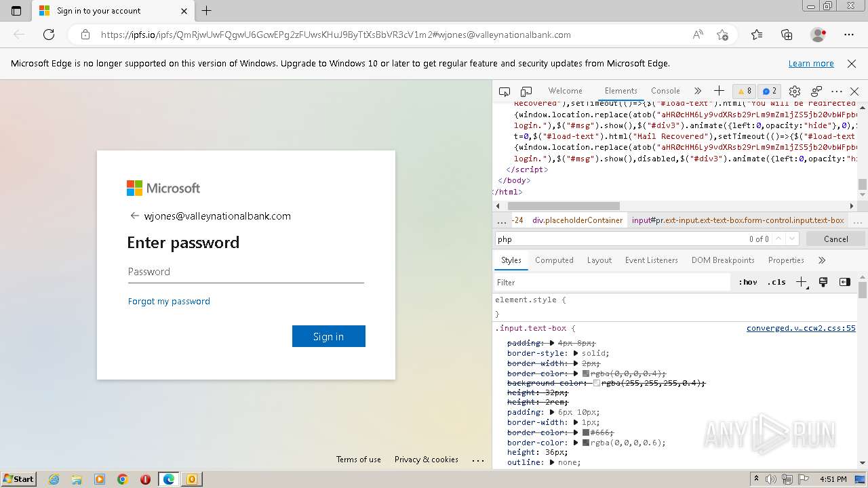Click the inspect element picker icon
Viewport: 868px width, 488px height.
pyautogui.click(x=505, y=91)
